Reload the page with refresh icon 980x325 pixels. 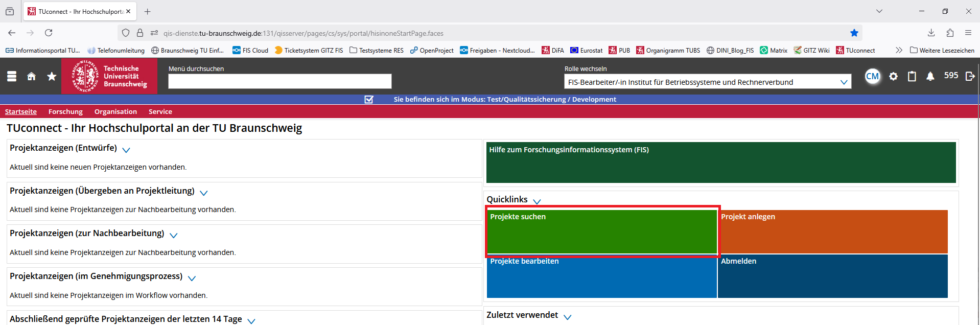49,33
